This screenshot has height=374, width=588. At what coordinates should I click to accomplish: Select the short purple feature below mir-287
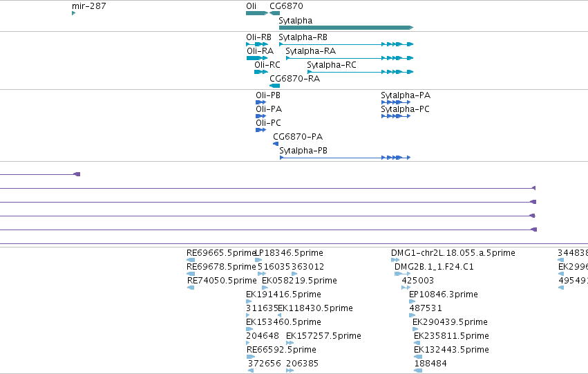point(40,174)
